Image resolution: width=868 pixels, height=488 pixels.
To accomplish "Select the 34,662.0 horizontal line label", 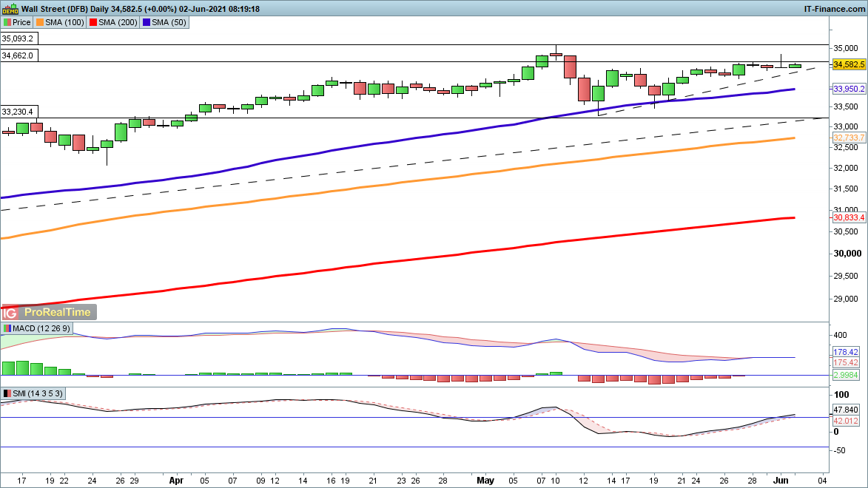I will 18,55.
